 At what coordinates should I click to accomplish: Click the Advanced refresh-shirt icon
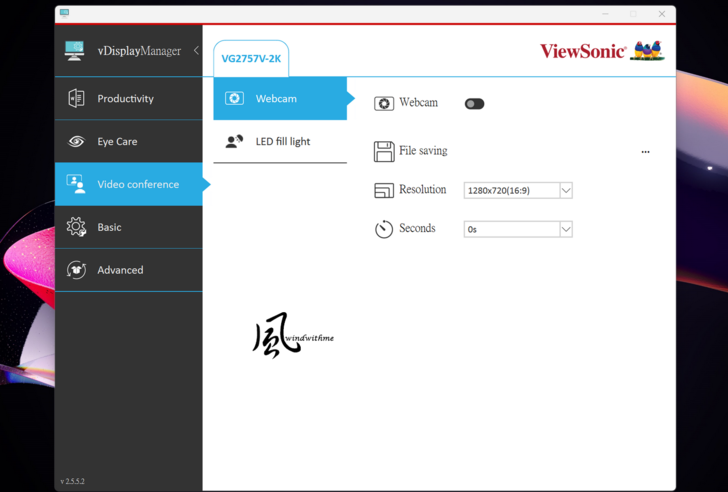76,270
